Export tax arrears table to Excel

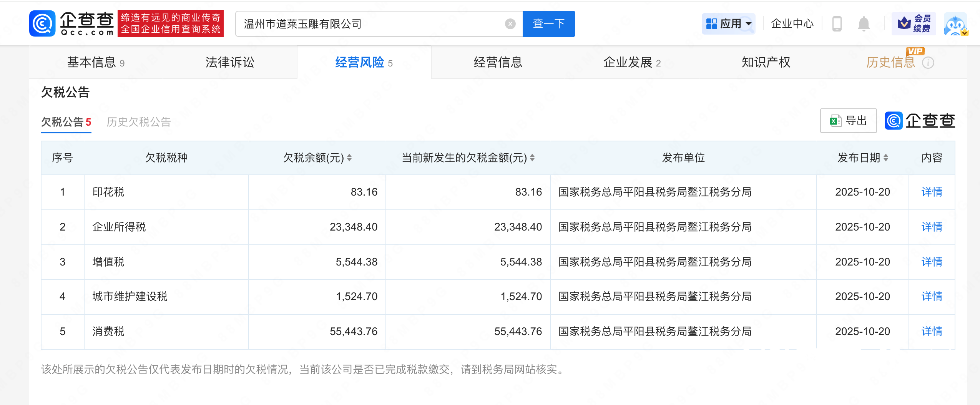point(848,121)
